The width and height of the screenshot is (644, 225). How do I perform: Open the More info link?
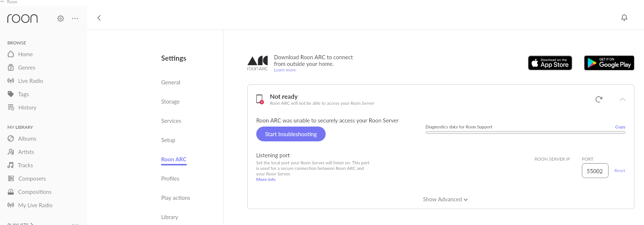pyautogui.click(x=266, y=179)
